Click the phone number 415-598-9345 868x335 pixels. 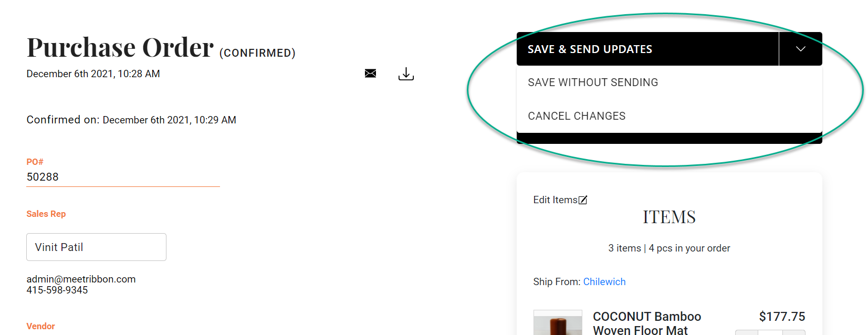[57, 290]
